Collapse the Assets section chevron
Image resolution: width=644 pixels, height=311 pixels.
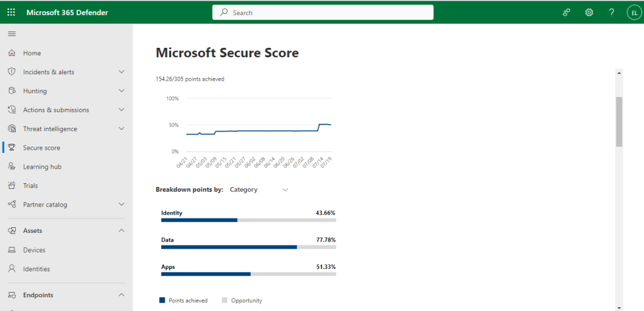(x=121, y=231)
